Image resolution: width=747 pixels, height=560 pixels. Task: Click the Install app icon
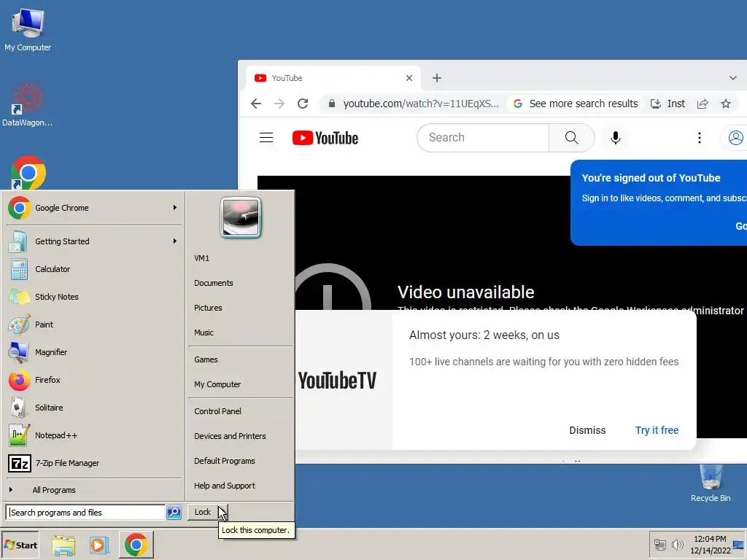coord(656,104)
